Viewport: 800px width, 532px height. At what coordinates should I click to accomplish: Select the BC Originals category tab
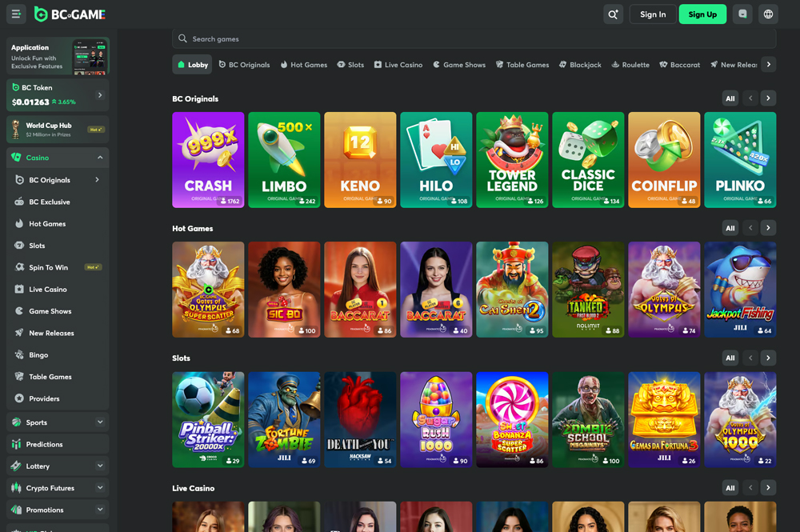coord(244,65)
